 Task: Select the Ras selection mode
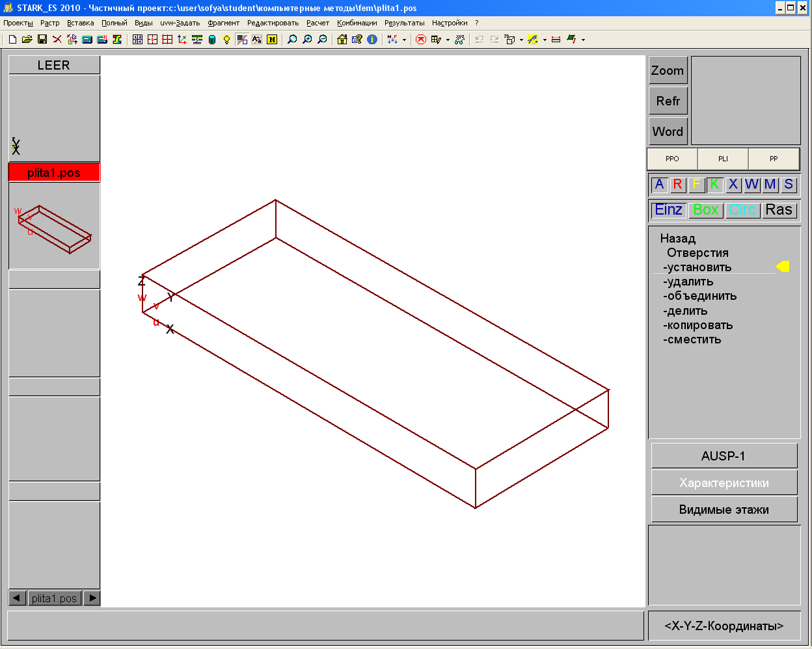pyautogui.click(x=779, y=210)
